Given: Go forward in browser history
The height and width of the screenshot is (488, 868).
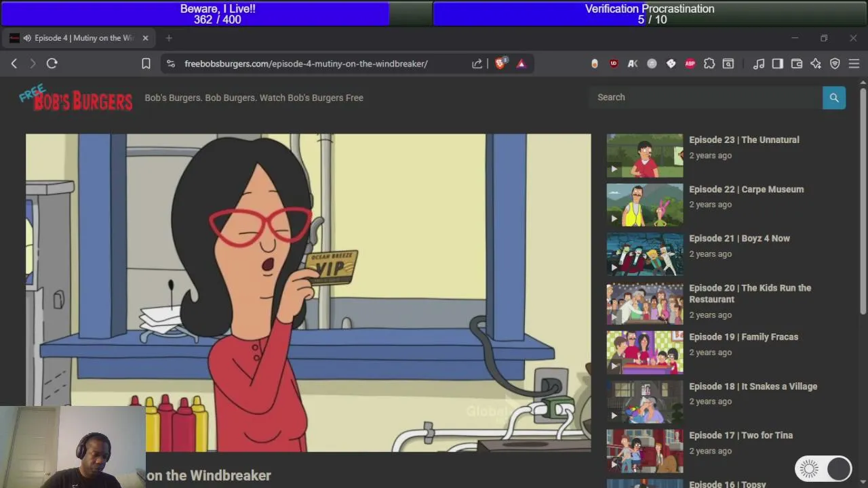Looking at the screenshot, I should coord(33,64).
